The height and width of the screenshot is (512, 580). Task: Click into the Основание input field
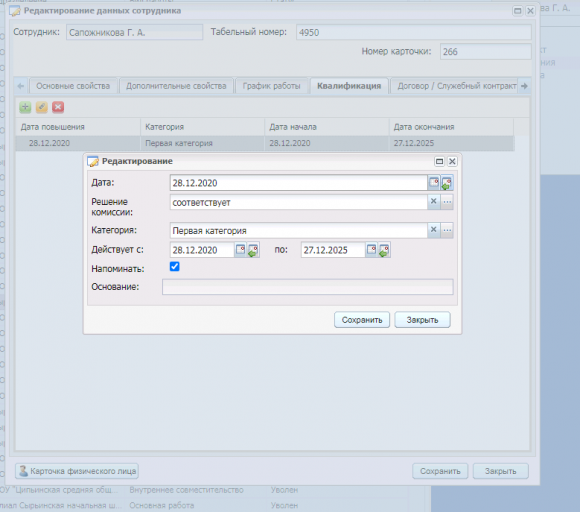[x=307, y=287]
